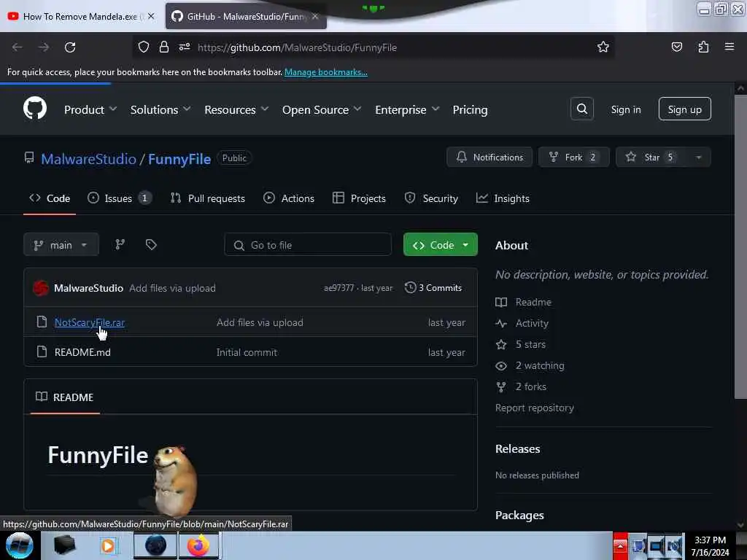View the 3 Commits history
Screen dimensions: 747x560
(x=433, y=287)
